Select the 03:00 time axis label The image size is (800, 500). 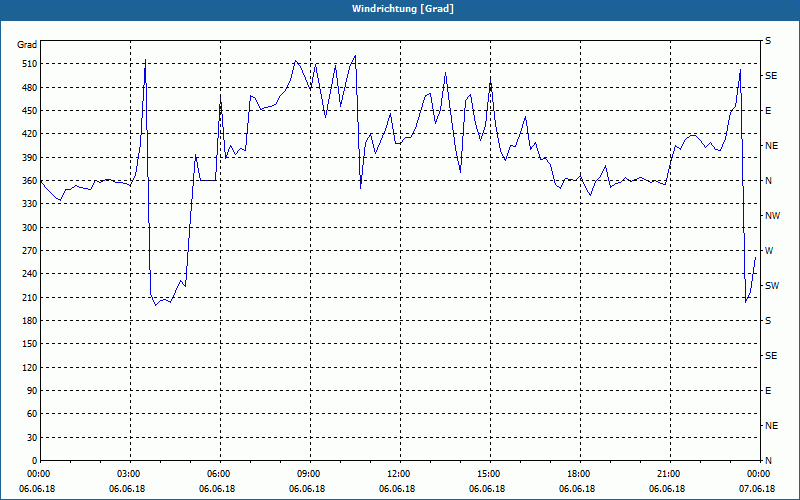pyautogui.click(x=127, y=474)
